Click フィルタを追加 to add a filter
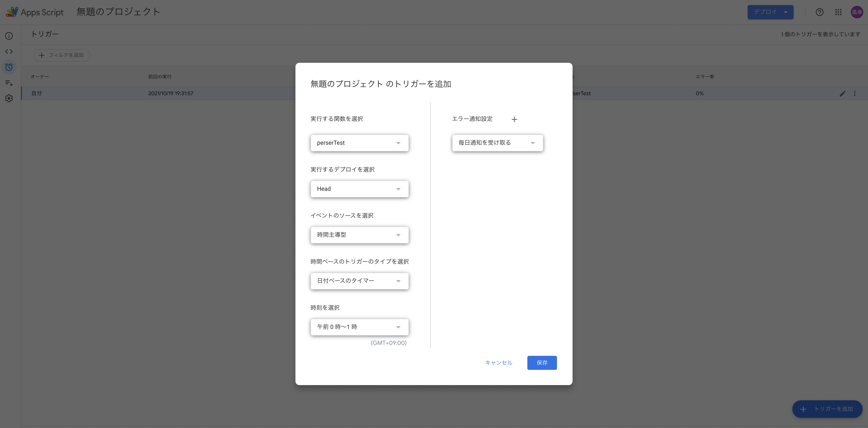This screenshot has width=868, height=428. pyautogui.click(x=62, y=55)
